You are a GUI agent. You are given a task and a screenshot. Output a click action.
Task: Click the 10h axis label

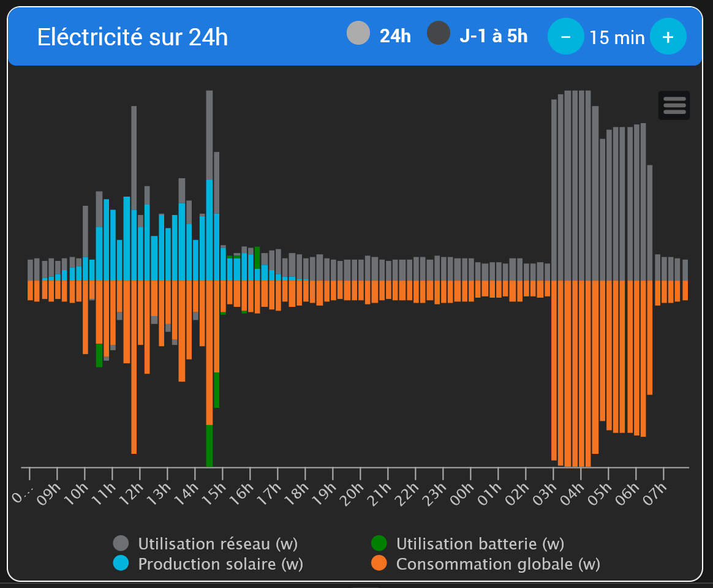pos(77,494)
